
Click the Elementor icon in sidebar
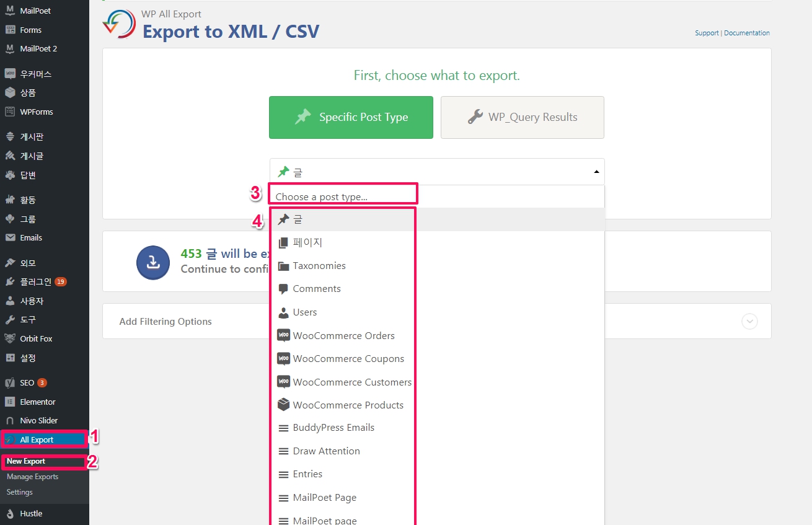pyautogui.click(x=10, y=402)
